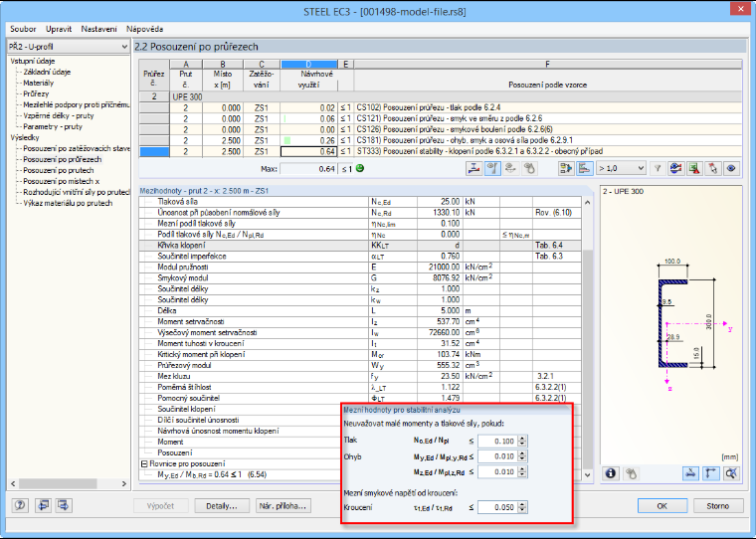
Task: Open Parametry - pruty item
Action: tap(53, 127)
